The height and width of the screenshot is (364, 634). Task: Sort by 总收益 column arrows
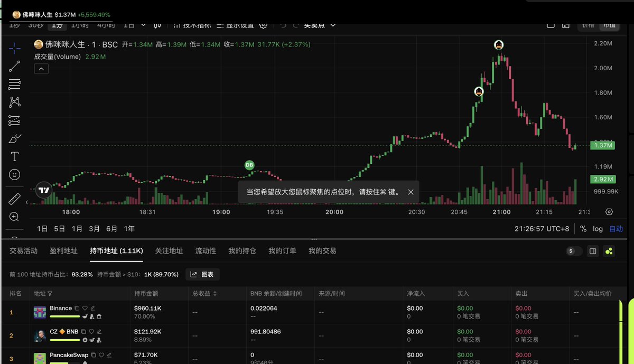(x=215, y=293)
